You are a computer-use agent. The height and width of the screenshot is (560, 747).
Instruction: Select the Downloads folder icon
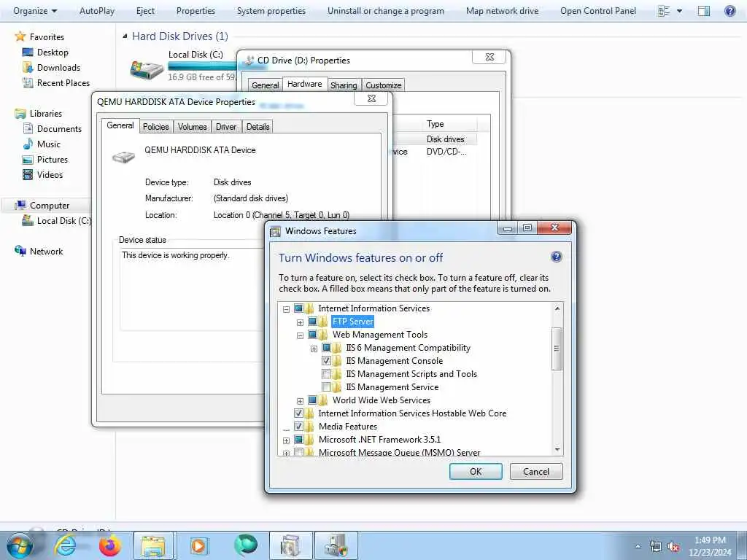point(28,68)
